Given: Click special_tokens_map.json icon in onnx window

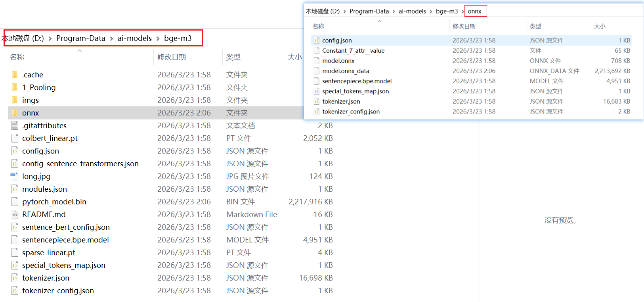Looking at the screenshot, I should tap(316, 91).
